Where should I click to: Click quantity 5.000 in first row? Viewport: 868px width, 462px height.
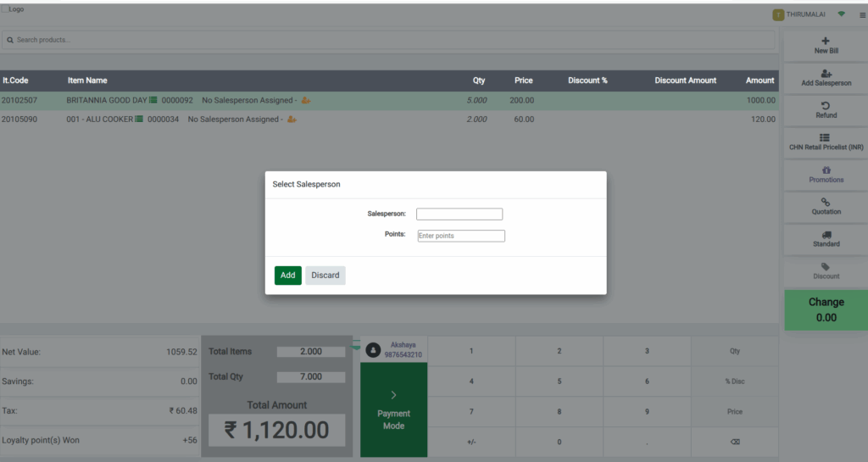476,100
